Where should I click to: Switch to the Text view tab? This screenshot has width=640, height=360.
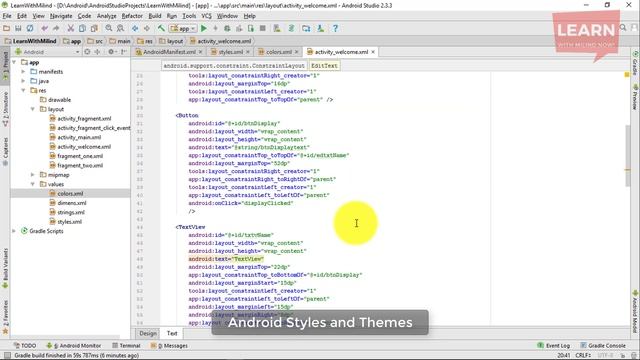point(172,333)
